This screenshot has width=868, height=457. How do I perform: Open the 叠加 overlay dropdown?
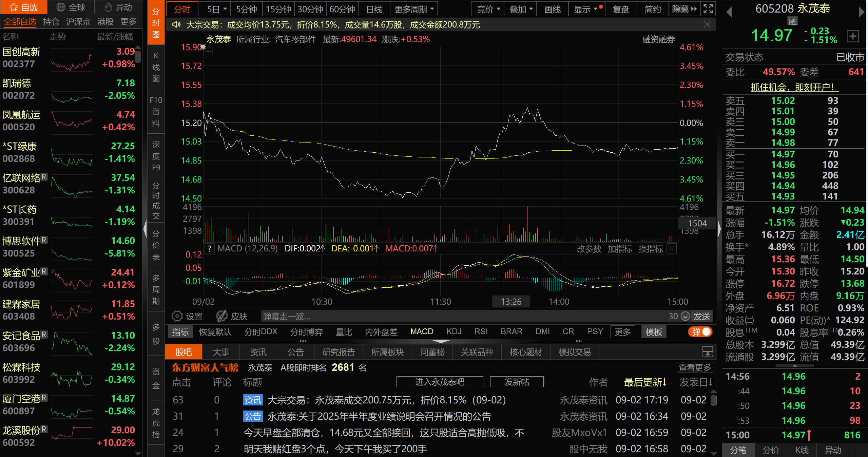521,9
